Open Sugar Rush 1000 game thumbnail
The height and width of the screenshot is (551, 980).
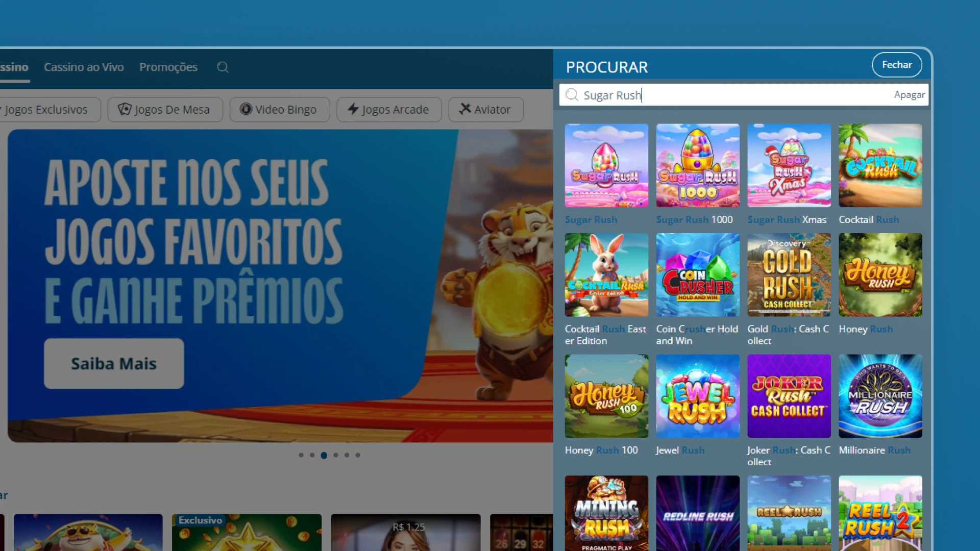[x=698, y=165]
